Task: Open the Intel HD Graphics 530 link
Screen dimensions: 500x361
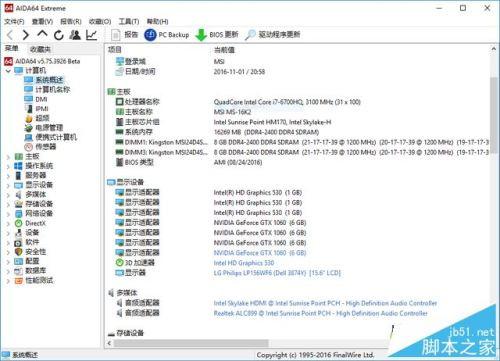Action: click(244, 263)
